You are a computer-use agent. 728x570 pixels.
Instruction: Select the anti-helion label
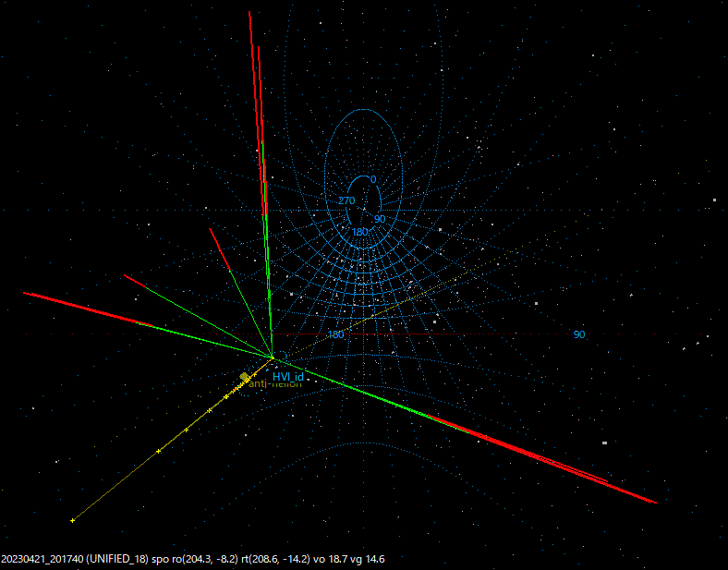coord(275,384)
